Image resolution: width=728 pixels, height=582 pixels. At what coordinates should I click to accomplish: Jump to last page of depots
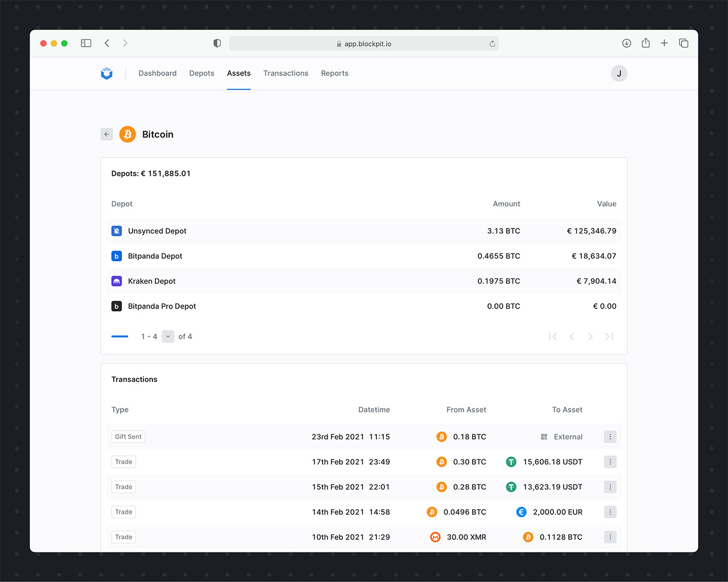609,336
